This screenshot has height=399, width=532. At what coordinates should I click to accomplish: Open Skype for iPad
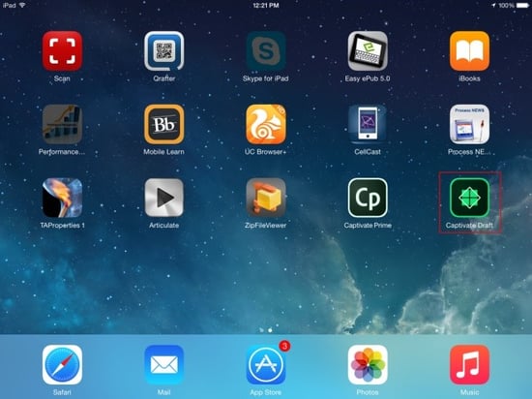(266, 51)
